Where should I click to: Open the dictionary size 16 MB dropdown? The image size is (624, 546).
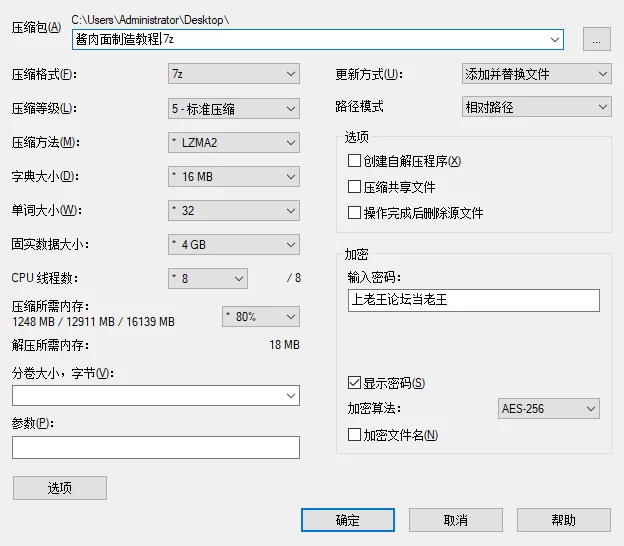234,177
